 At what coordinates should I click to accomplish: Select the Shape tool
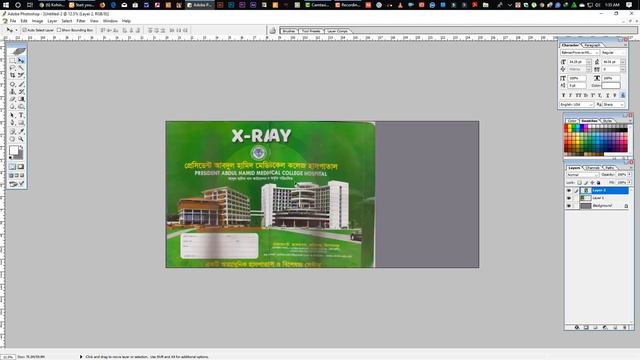(x=21, y=122)
